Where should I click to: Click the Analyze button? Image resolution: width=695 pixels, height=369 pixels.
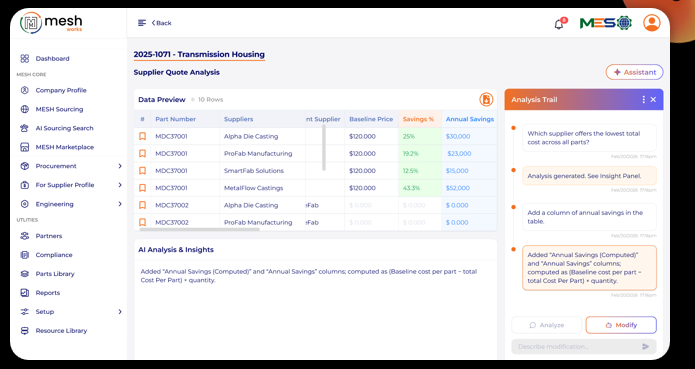coord(547,325)
